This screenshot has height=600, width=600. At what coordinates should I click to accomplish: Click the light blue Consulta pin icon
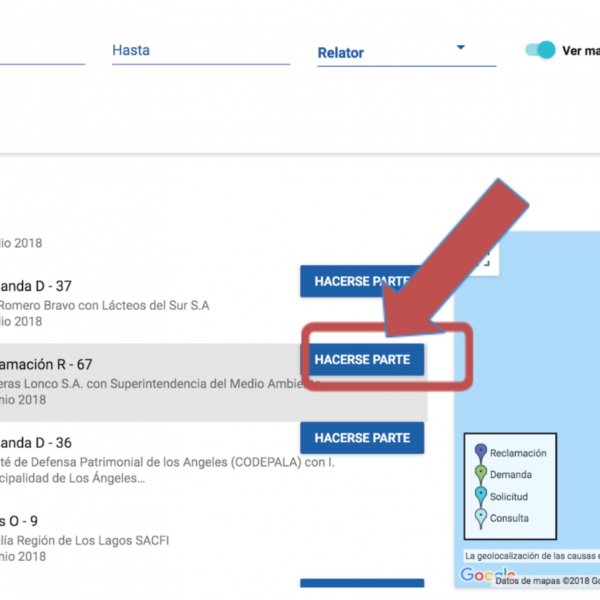coord(480,518)
